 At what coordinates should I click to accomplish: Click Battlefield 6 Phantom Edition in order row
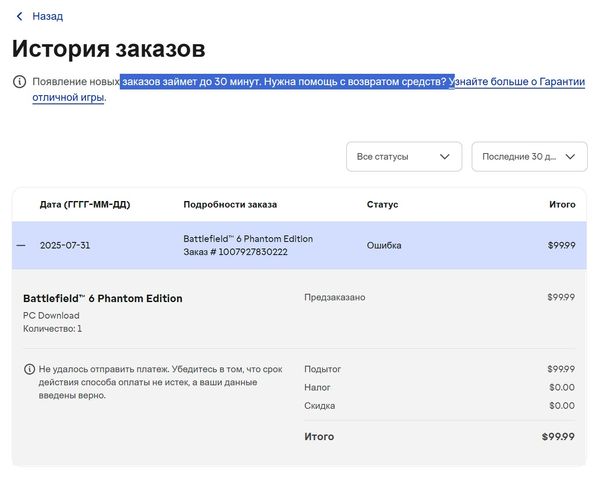tap(248, 239)
